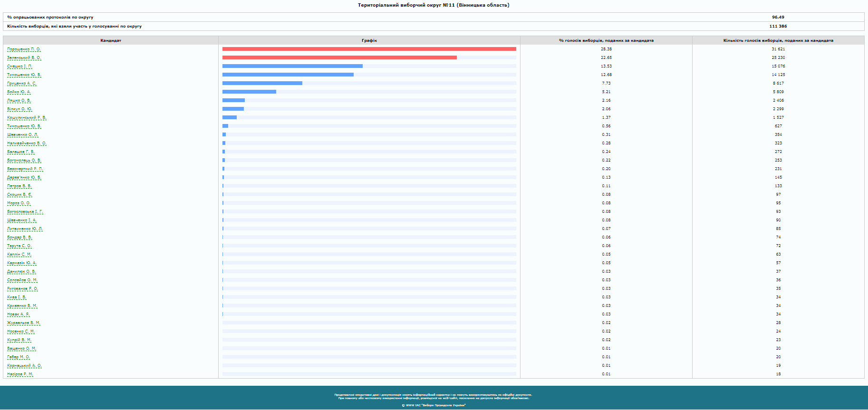Open the Бойко Ю. А. link

coord(19,92)
